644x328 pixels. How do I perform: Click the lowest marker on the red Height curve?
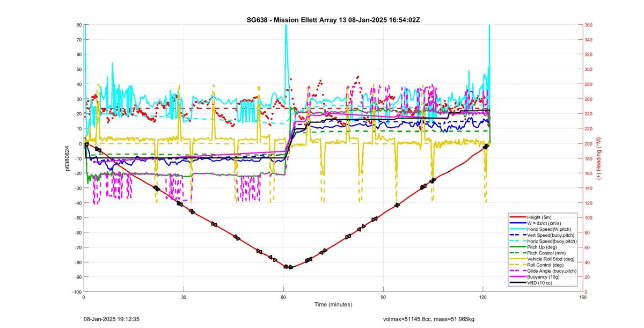pos(290,267)
